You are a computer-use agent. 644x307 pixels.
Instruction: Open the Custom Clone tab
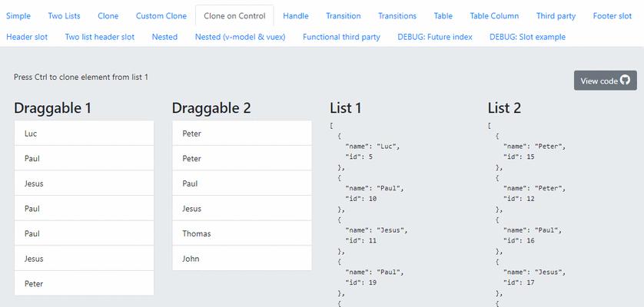[x=161, y=16]
